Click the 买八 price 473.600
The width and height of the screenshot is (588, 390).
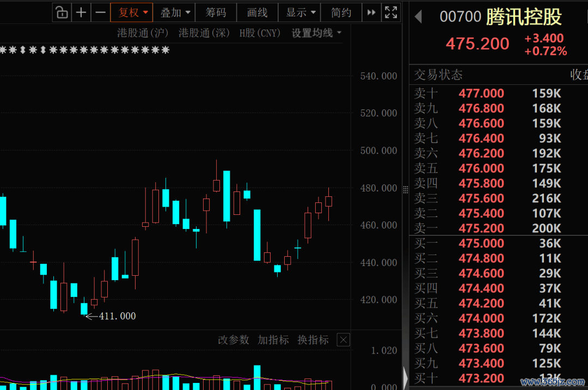point(481,348)
